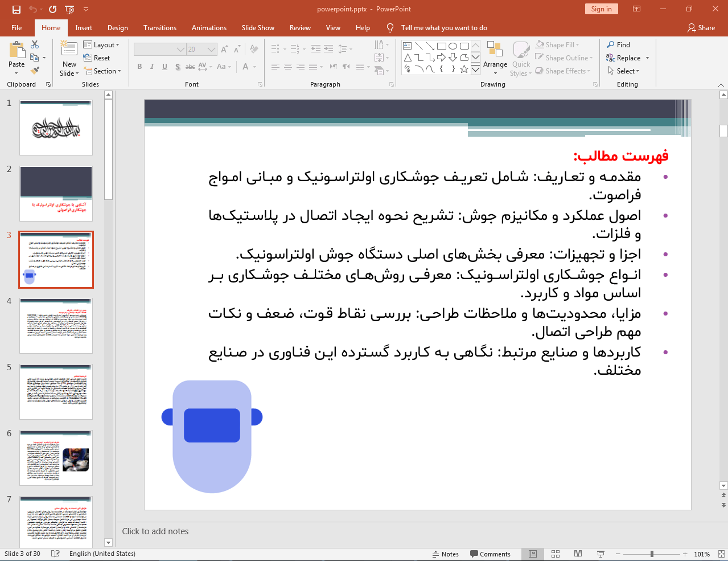
Task: Toggle italic formatting
Action: pyautogui.click(x=151, y=67)
